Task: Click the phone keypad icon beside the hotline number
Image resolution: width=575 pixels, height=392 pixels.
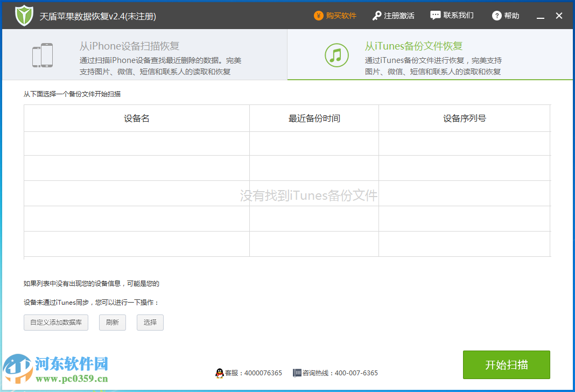Action: click(x=297, y=373)
